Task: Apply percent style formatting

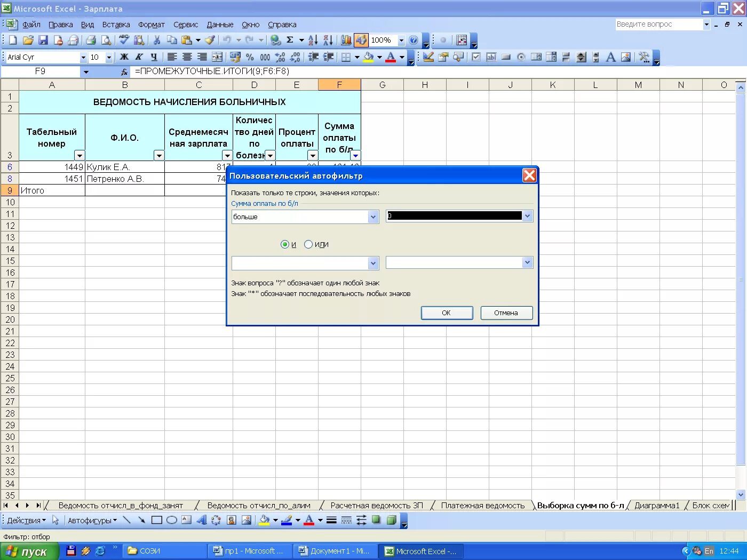Action: (250, 57)
